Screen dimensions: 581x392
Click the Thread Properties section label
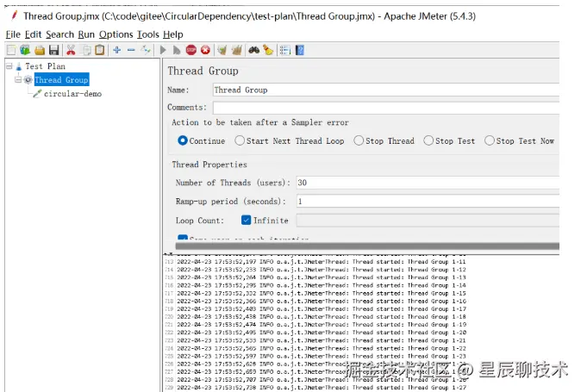pyautogui.click(x=209, y=165)
